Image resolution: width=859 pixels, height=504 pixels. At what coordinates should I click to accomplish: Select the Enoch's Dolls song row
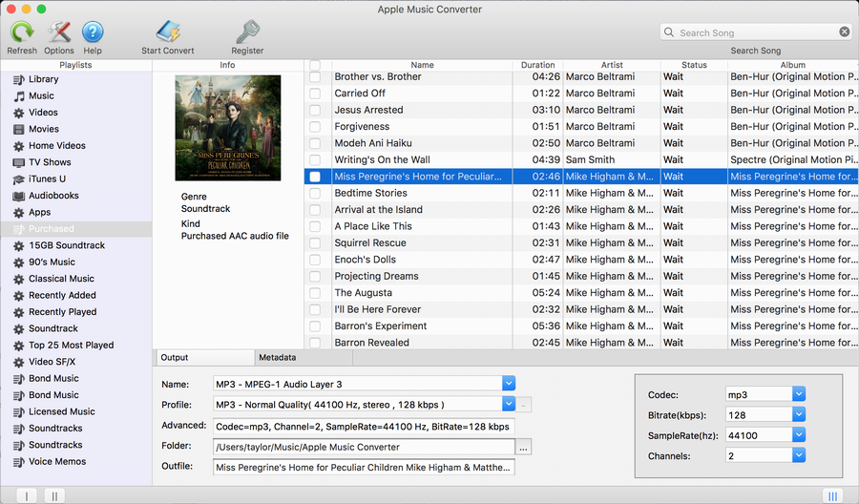[x=581, y=260]
